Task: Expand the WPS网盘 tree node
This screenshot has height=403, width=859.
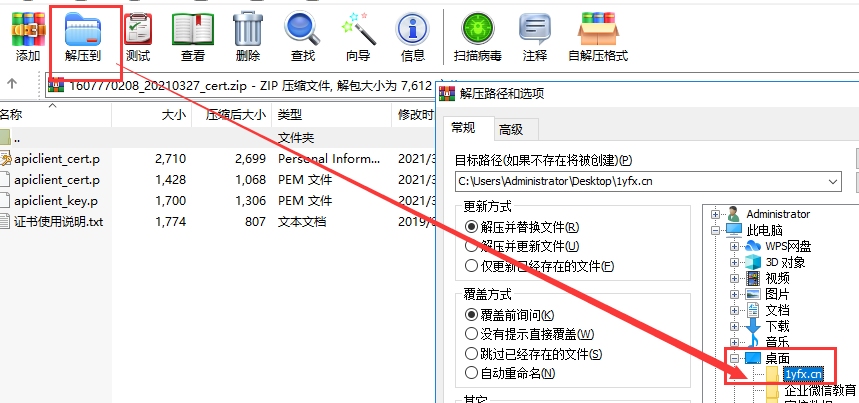Action: tap(734, 246)
